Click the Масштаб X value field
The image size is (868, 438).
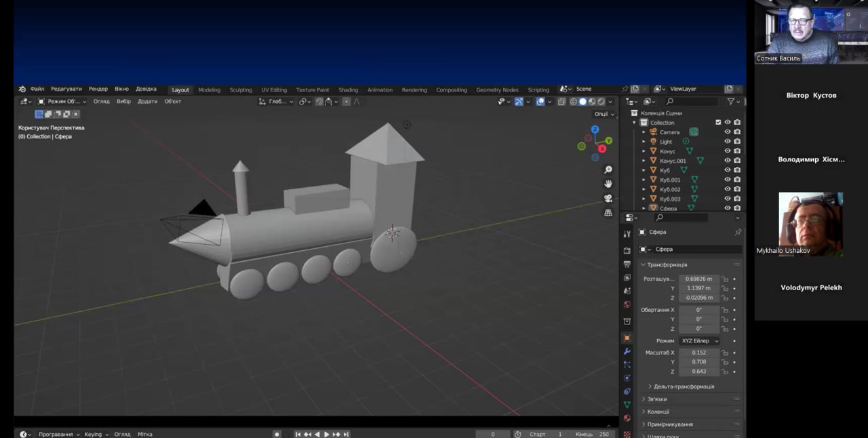tap(698, 353)
